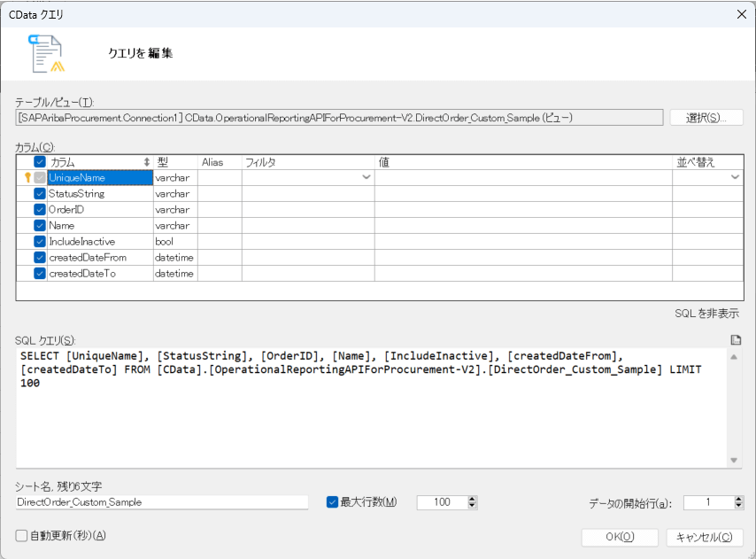Disable the 最大行数 checkbox
Viewport: 756px width, 559px height.
(x=332, y=502)
